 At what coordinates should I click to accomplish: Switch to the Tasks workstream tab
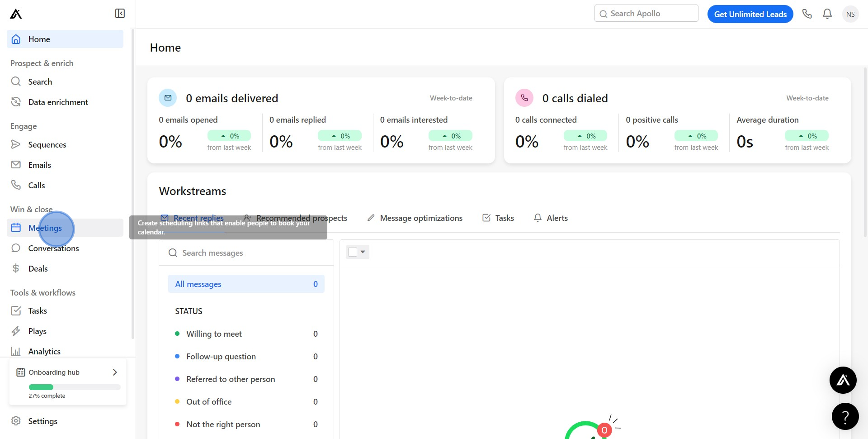498,218
